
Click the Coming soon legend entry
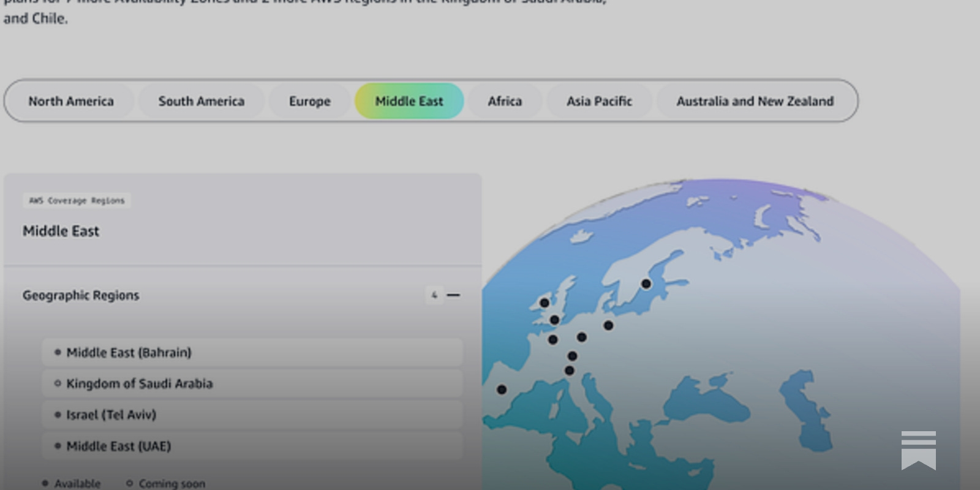tap(165, 483)
